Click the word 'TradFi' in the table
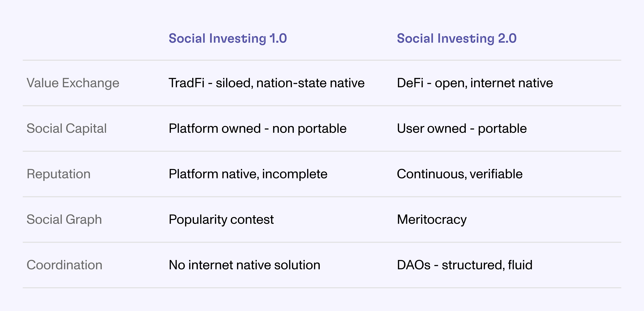 [186, 83]
